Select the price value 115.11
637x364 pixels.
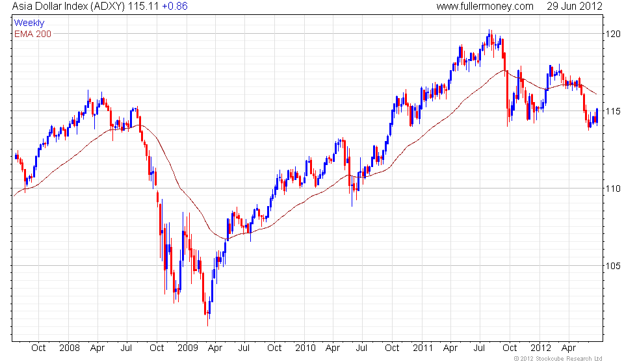[144, 6]
